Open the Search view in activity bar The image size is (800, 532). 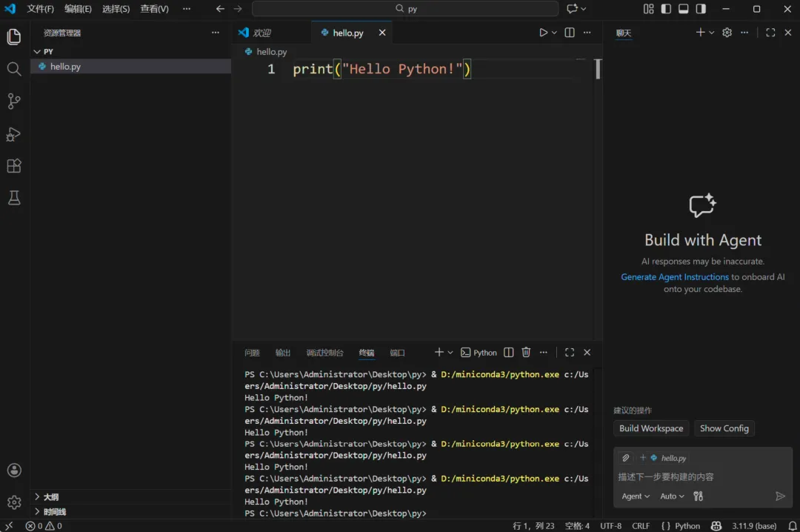(x=13, y=69)
